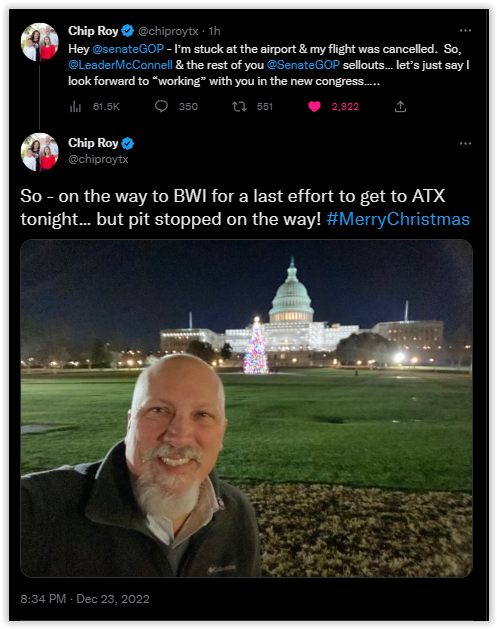Click the 2,922 likes count
The image size is (497, 629).
(345, 107)
